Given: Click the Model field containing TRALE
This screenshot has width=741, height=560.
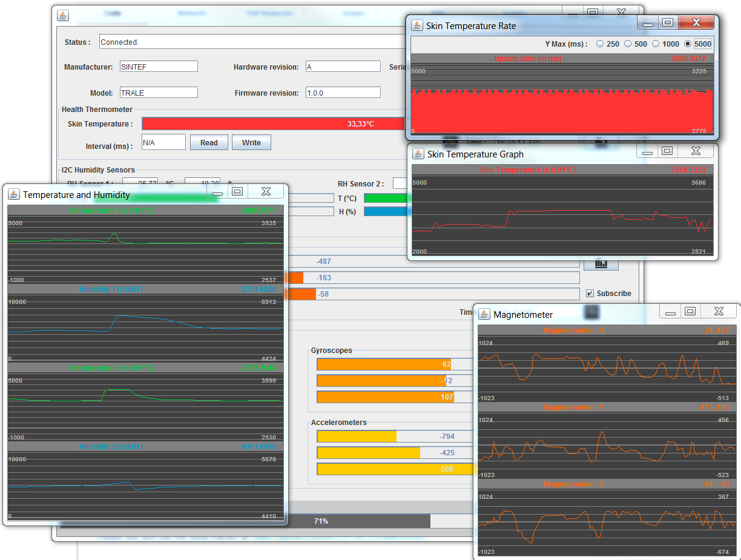Looking at the screenshot, I should pyautogui.click(x=158, y=92).
